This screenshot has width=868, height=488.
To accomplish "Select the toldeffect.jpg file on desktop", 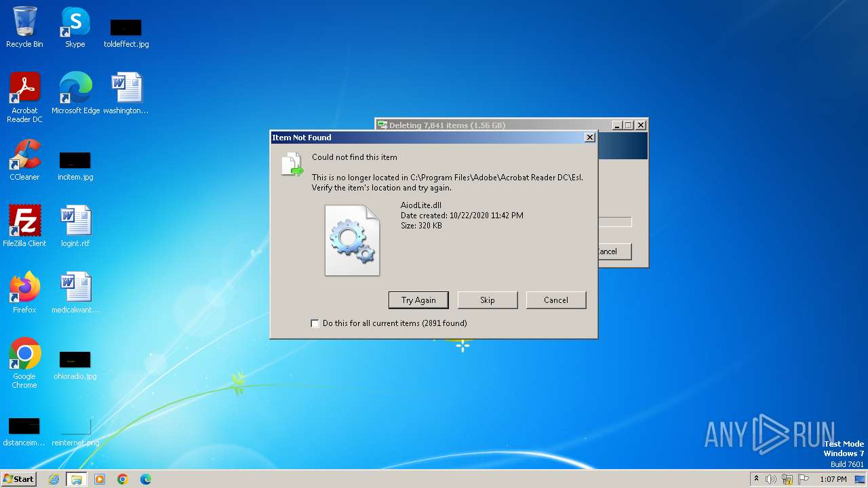I will click(x=126, y=33).
